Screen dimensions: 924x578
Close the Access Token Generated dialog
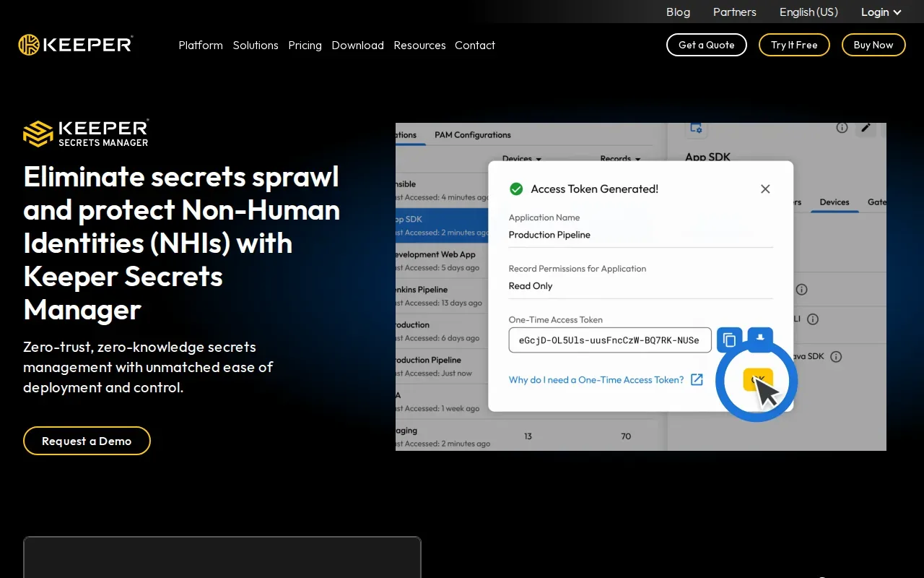coord(765,189)
